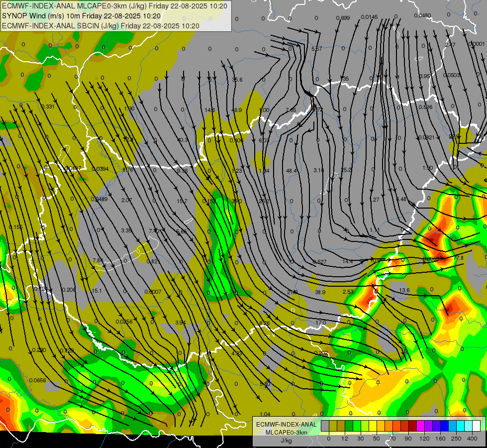Click the map value 14.4
This screenshot has height=448, width=487.
point(348,261)
